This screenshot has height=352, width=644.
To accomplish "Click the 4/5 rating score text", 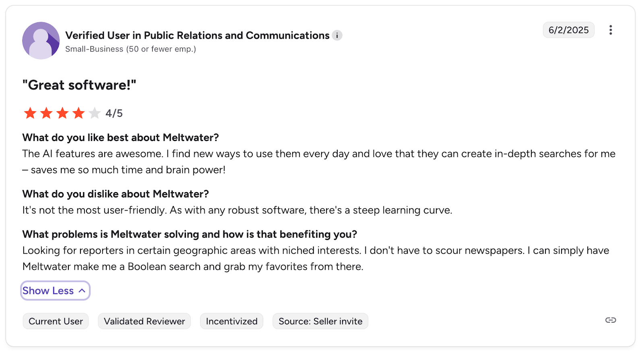I will click(x=114, y=114).
